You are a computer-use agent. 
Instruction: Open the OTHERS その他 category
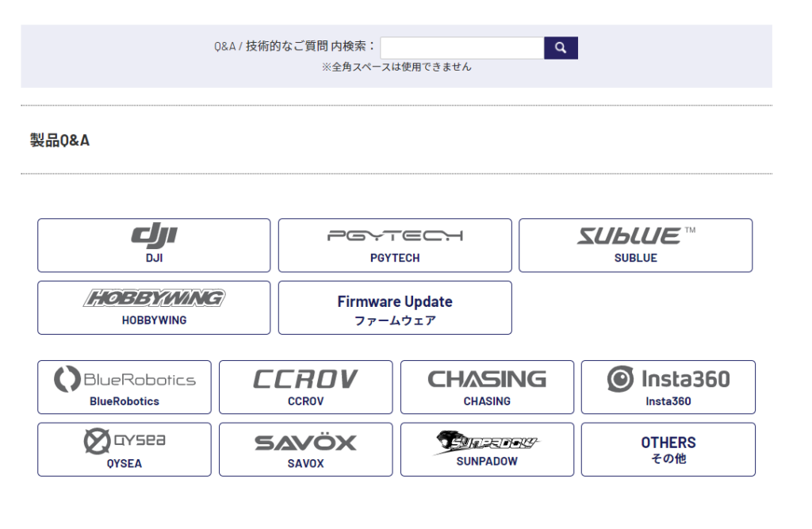pos(668,450)
